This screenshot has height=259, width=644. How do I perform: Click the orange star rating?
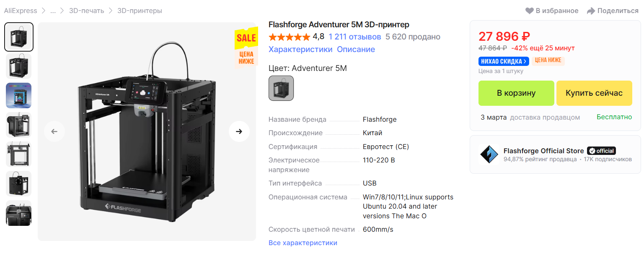click(x=289, y=37)
